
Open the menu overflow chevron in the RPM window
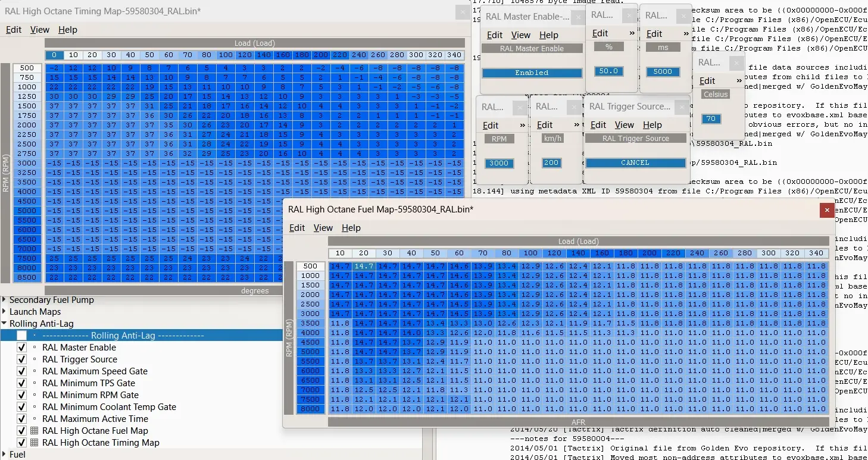pyautogui.click(x=522, y=125)
